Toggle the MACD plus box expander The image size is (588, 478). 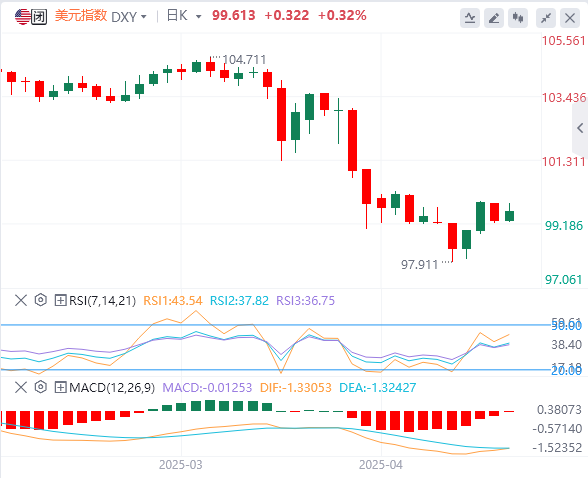[x=60, y=387]
